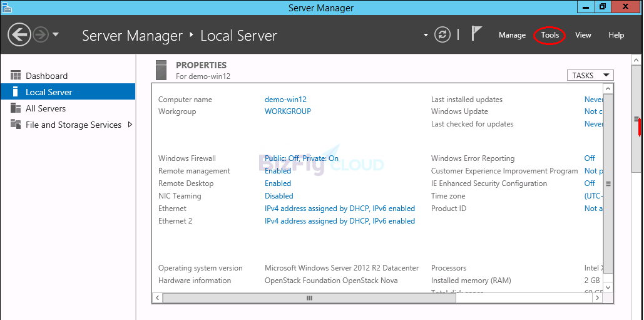The image size is (644, 320).
Task: Select Local Server in the sidebar
Action: click(68, 91)
